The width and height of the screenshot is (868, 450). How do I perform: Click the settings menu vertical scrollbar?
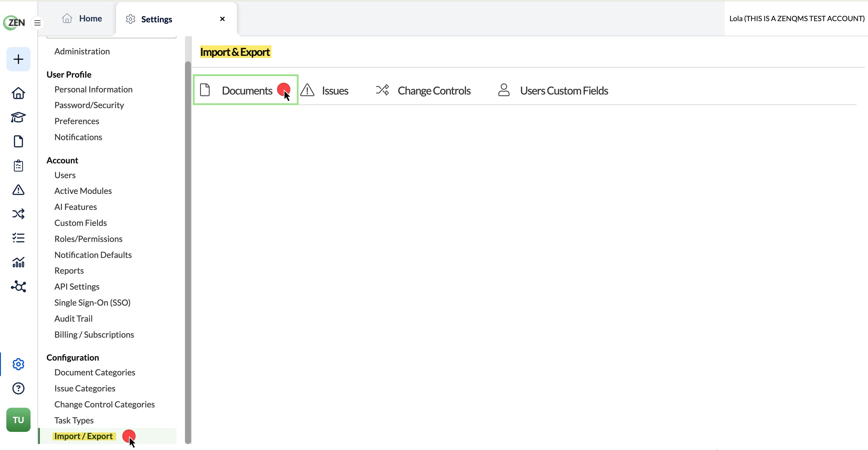click(188, 252)
